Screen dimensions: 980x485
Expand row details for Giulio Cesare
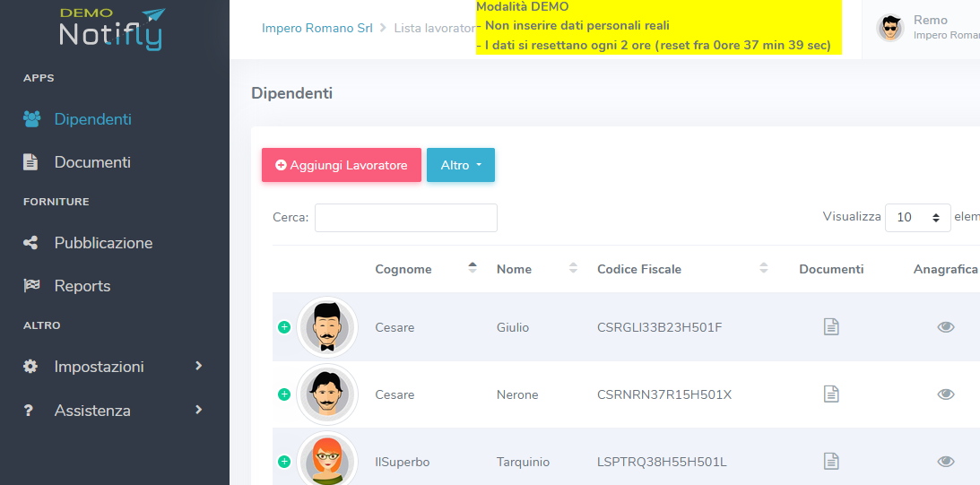(x=284, y=327)
